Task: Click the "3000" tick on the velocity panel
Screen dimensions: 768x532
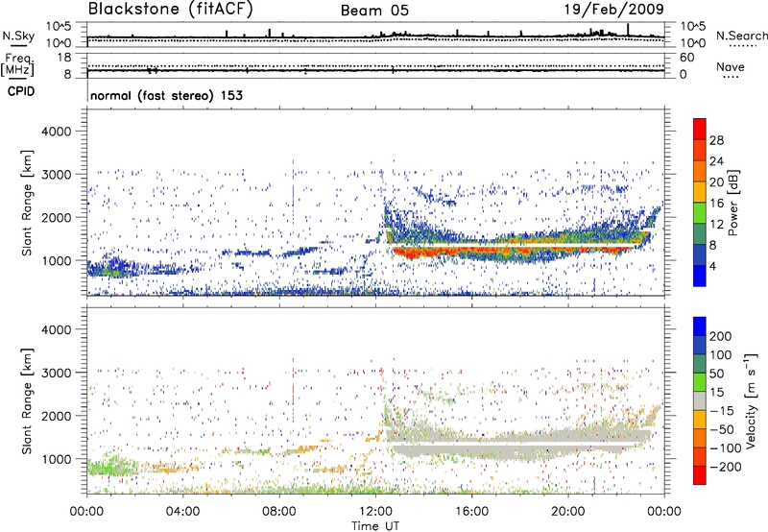Action: click(56, 373)
